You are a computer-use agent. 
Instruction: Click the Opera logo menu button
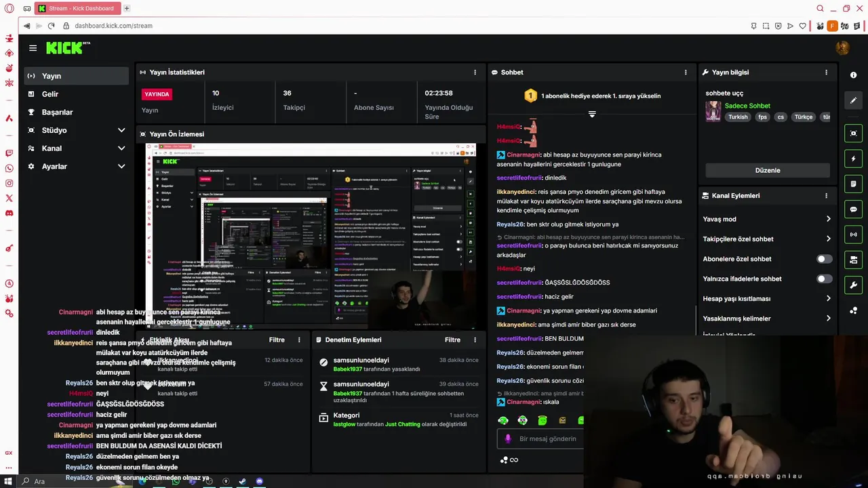click(x=9, y=8)
